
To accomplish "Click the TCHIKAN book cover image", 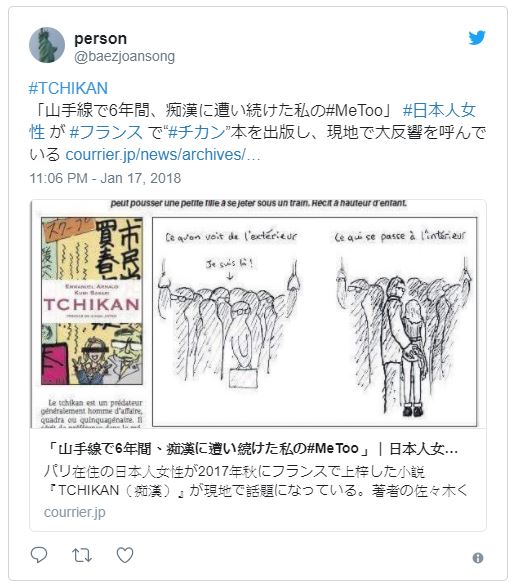I will point(92,301).
